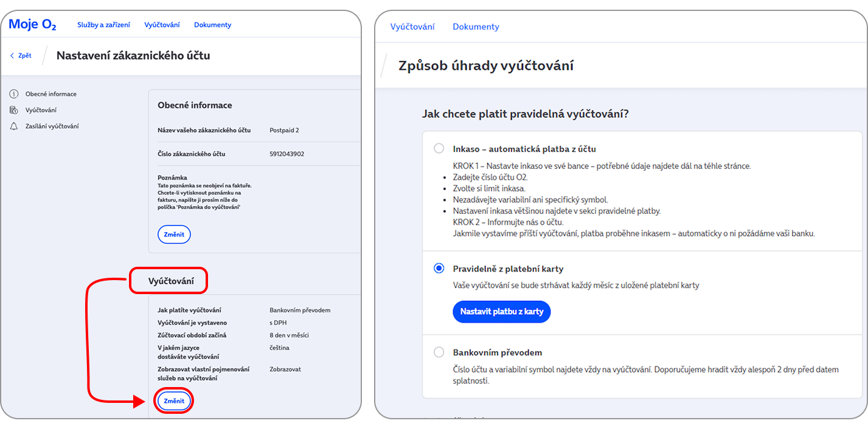Image resolution: width=868 pixels, height=429 pixels.
Task: Open the Vyúčtování tab on right panel
Action: coord(414,27)
